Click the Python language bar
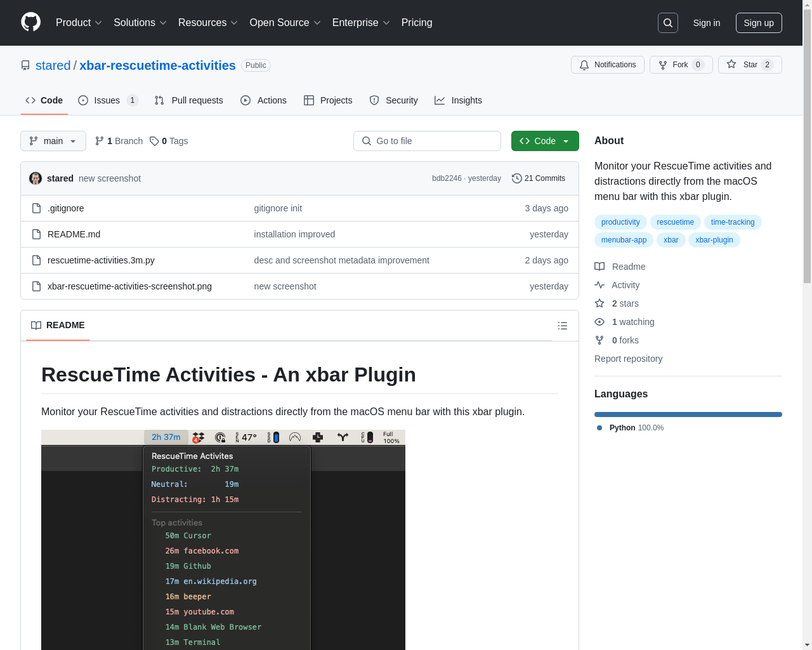 (688, 415)
